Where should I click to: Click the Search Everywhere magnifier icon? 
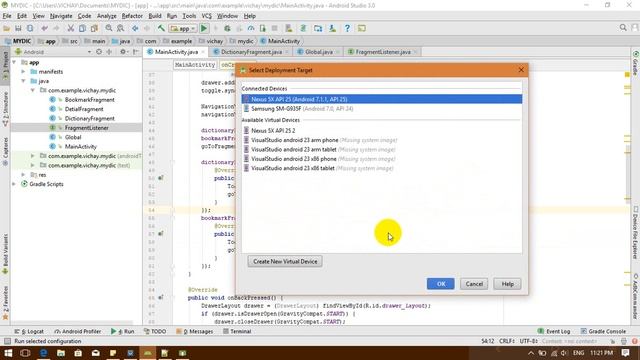pyautogui.click(x=623, y=27)
